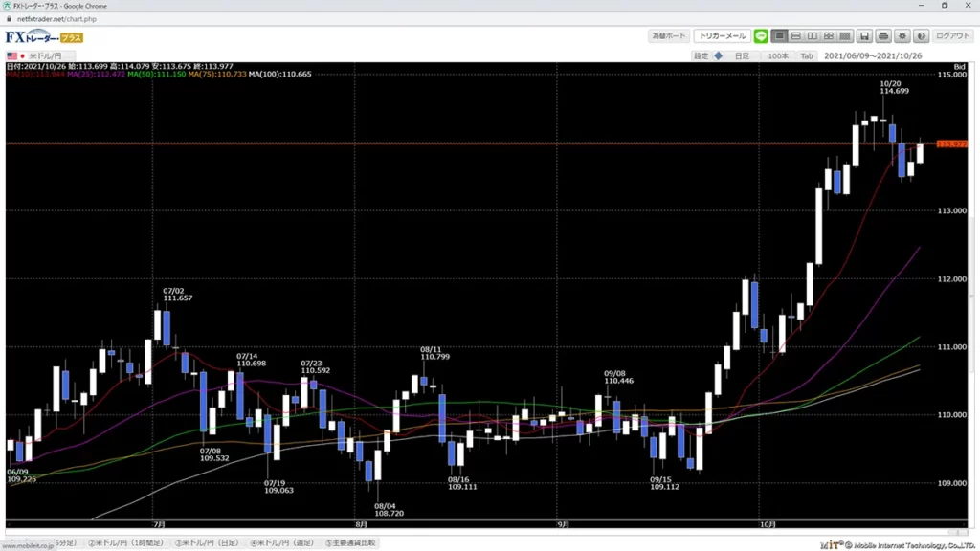The height and width of the screenshot is (551, 980).
Task: Toggle the Tab button in chart toolbar
Action: [807, 56]
